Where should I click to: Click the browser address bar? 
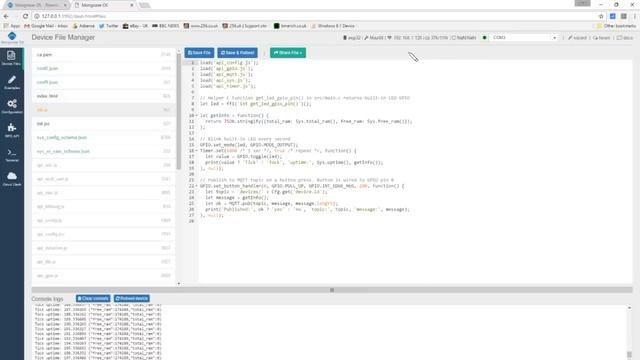point(314,16)
